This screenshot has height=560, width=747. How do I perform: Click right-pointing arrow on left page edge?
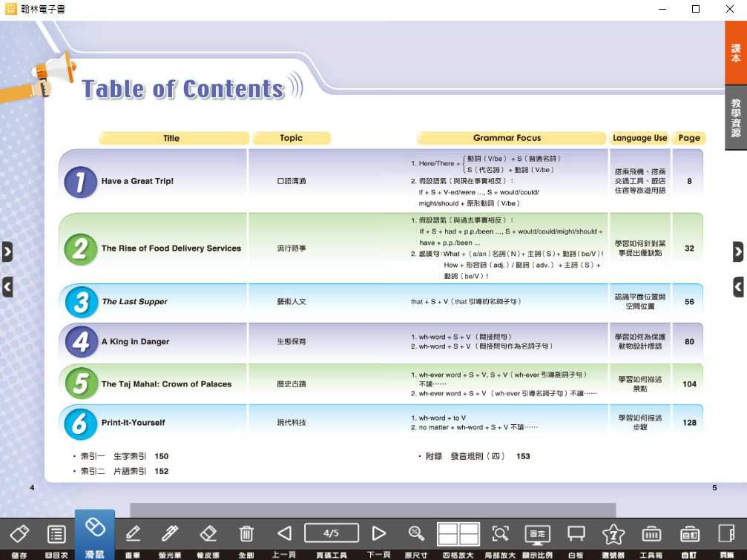pos(7,251)
